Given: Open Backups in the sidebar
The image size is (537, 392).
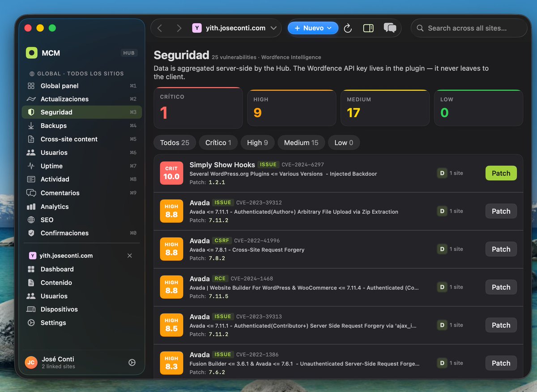Looking at the screenshot, I should pos(81,126).
